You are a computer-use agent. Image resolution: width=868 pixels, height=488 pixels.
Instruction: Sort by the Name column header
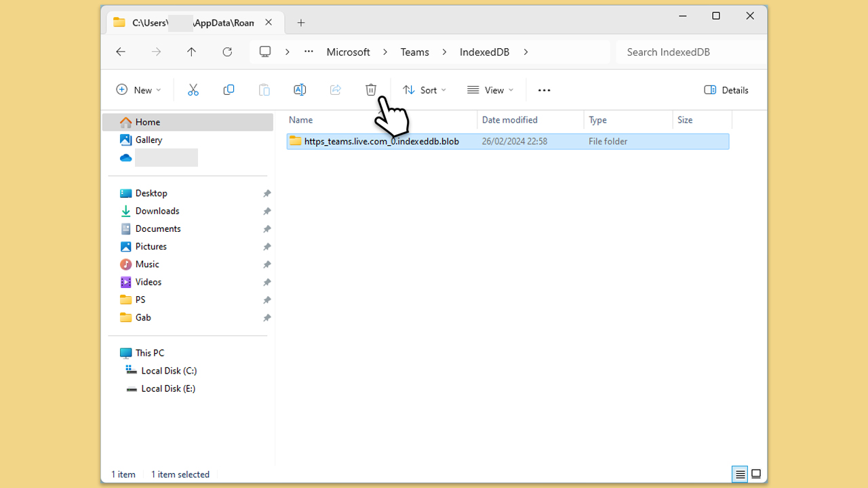coord(381,120)
